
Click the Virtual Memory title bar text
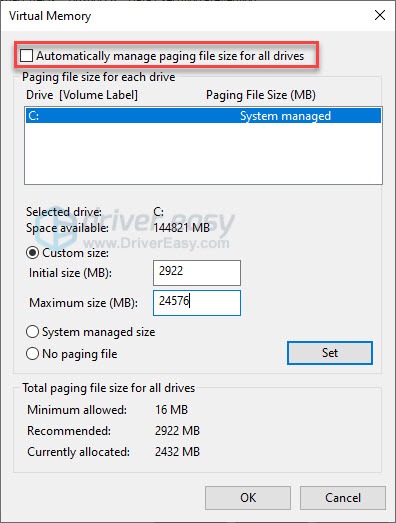(x=50, y=16)
